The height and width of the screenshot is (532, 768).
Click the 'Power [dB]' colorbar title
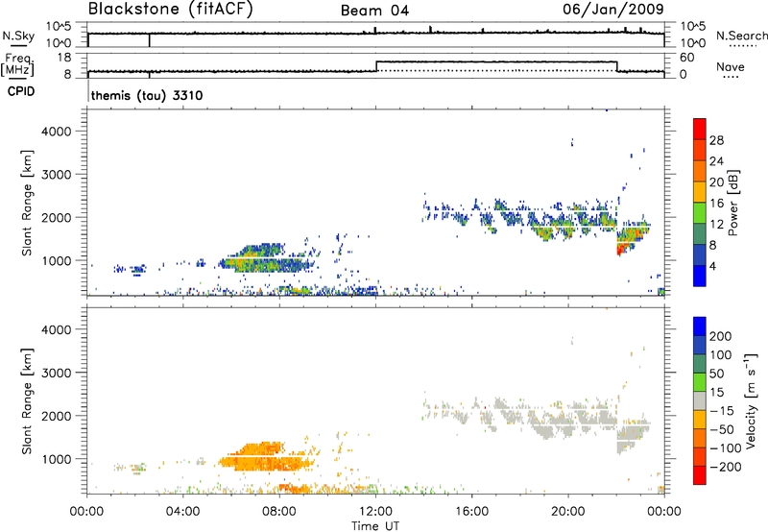[732, 203]
